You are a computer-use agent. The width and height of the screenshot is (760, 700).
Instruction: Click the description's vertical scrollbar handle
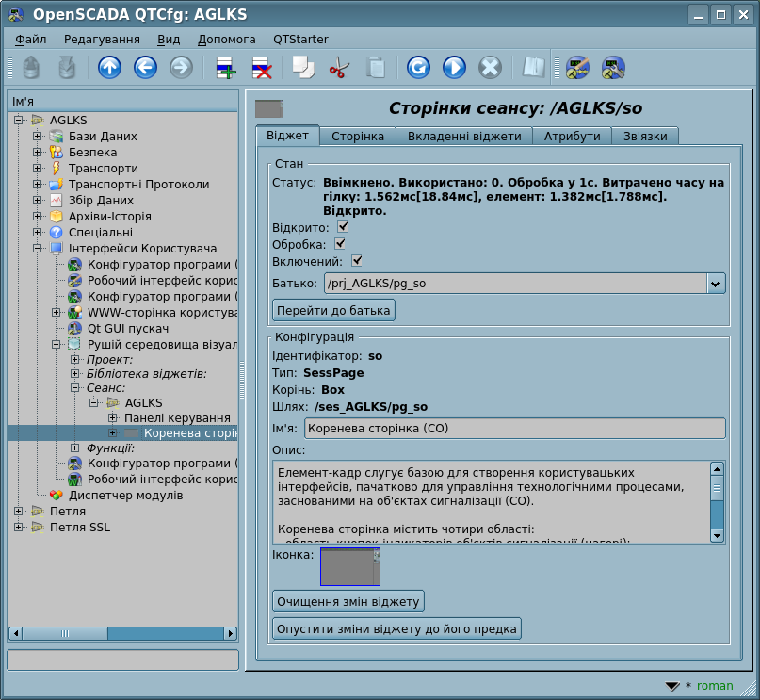pyautogui.click(x=717, y=488)
